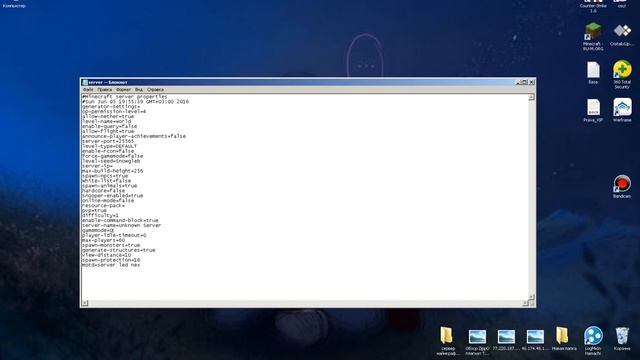Open the Вид menu in Notepad
Screen dimensions: 640x360
(x=139, y=89)
